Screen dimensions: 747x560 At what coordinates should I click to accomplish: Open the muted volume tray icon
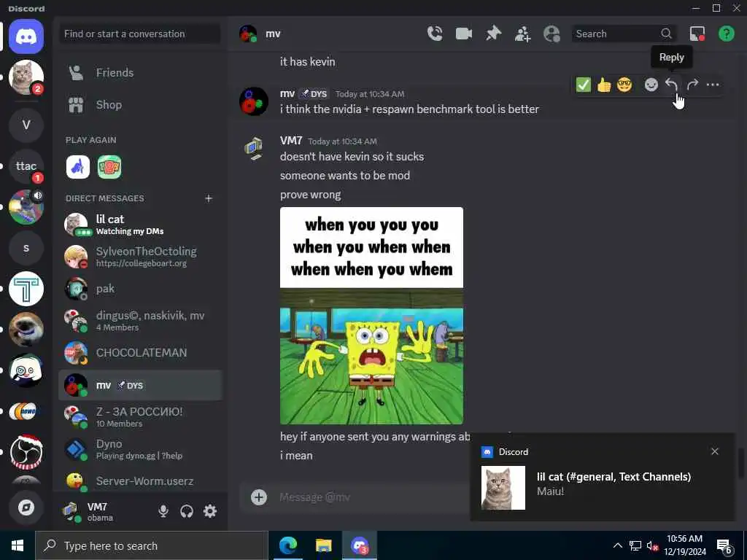(x=652, y=545)
